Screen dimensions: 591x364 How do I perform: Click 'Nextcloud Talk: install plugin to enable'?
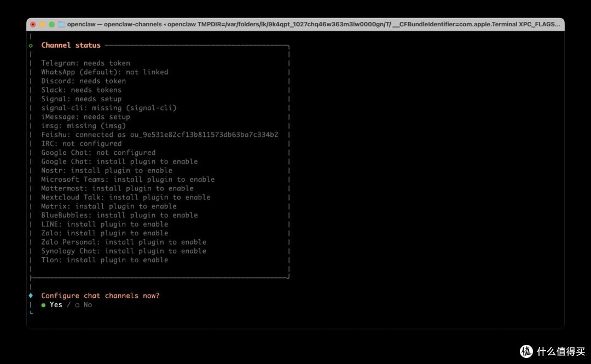click(x=126, y=197)
